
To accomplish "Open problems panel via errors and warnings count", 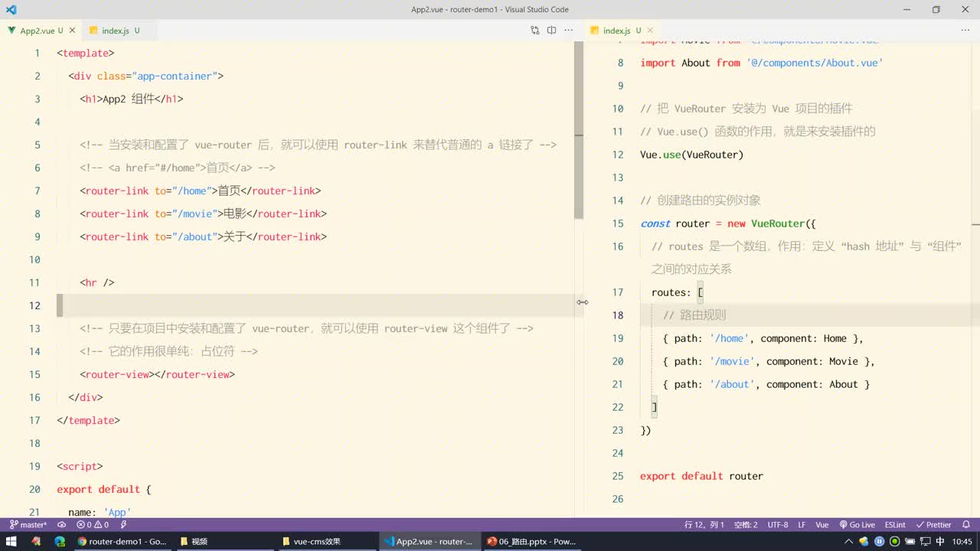I will pos(93,525).
